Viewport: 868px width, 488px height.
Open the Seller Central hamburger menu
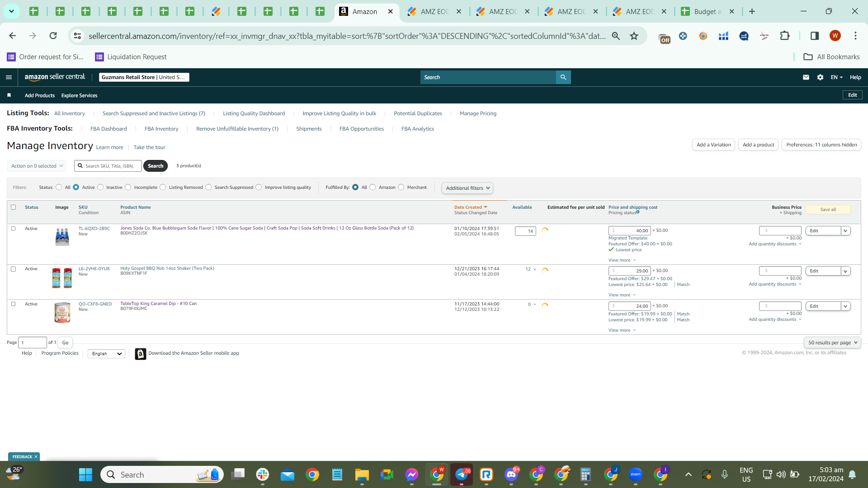(x=9, y=77)
